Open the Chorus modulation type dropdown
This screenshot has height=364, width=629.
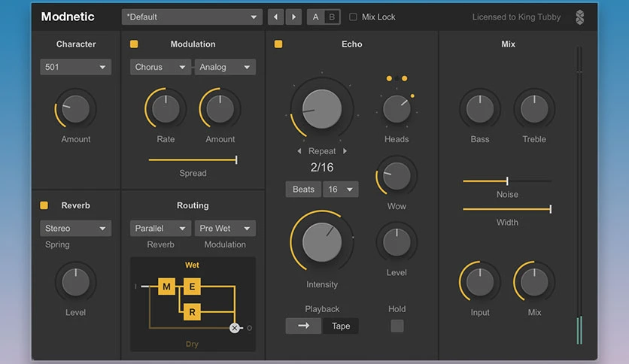click(x=160, y=67)
